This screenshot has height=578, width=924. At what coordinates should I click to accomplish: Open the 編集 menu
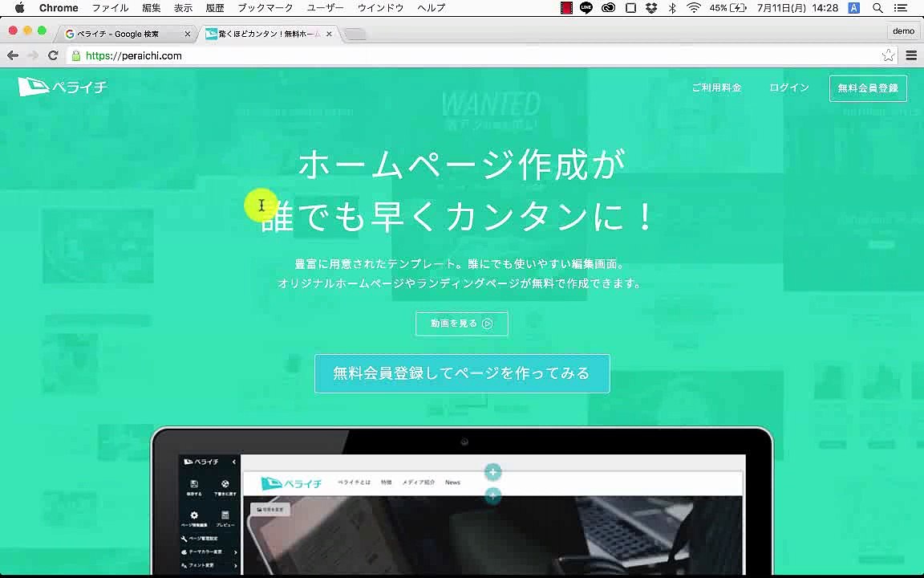[152, 8]
